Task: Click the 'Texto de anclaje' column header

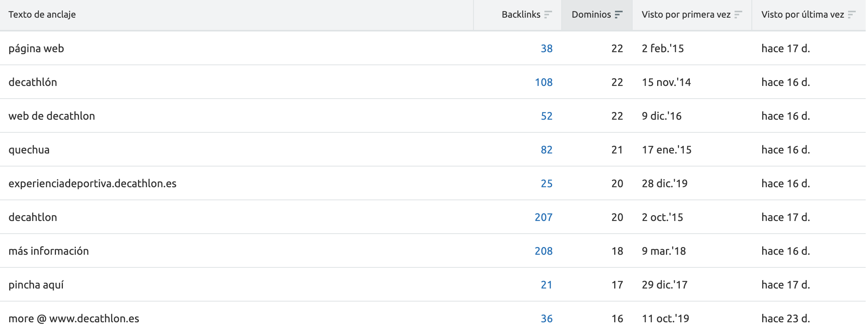Action: tap(42, 15)
